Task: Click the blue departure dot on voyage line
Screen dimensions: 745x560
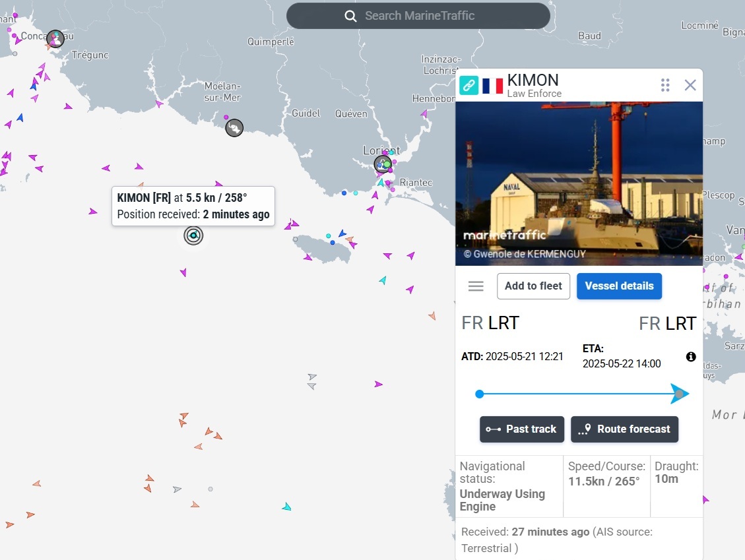Action: 480,394
